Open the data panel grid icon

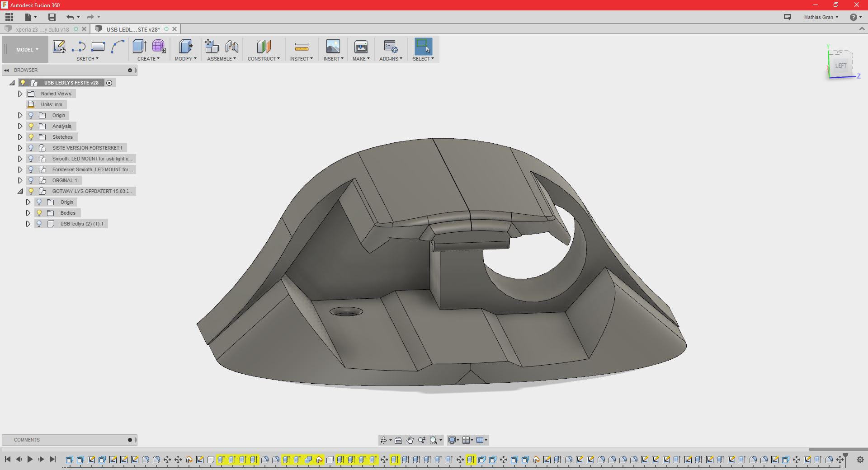click(x=9, y=17)
